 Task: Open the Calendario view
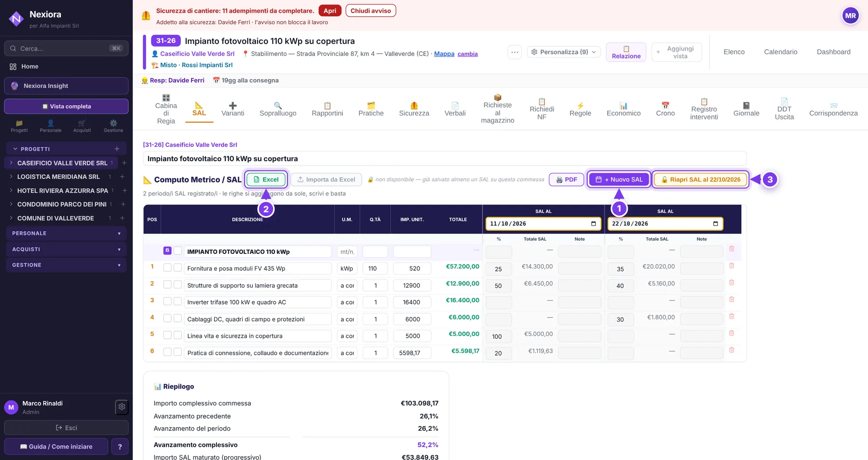coord(781,52)
